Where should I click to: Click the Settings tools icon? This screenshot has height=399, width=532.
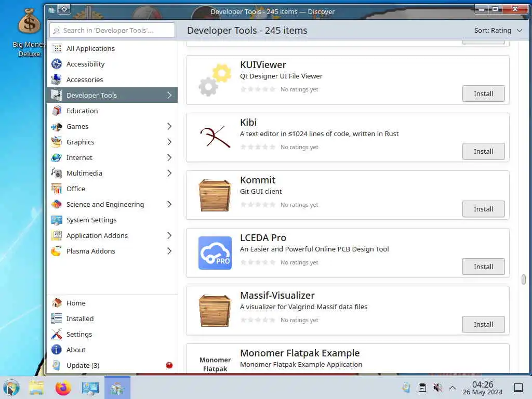tap(57, 334)
